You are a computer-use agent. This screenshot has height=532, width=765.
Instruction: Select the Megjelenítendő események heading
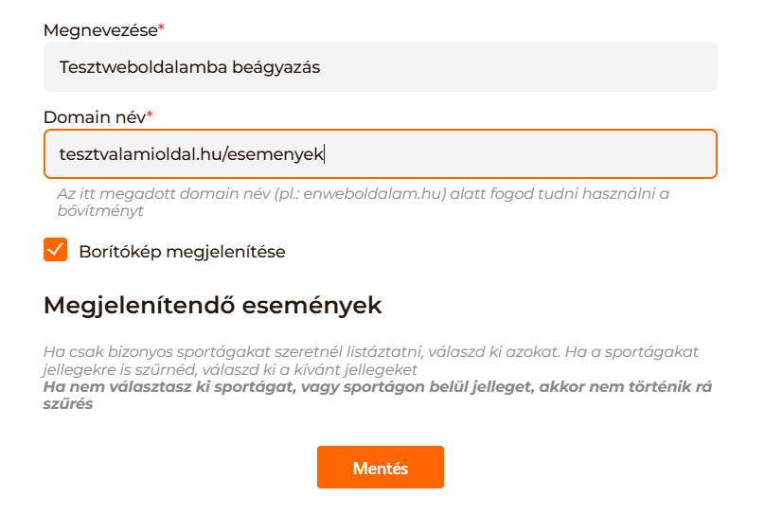[x=212, y=306]
